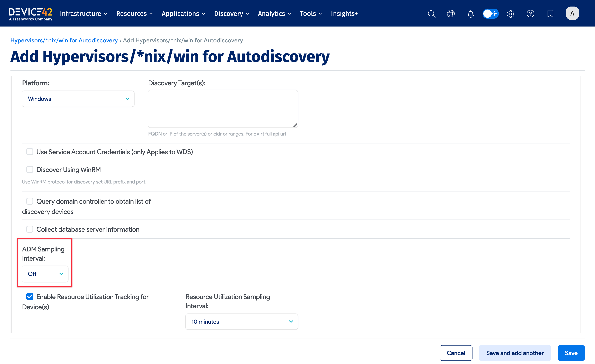This screenshot has height=364, width=595.
Task: Open Resource Utilization Sampling Interval dropdown
Action: pyautogui.click(x=241, y=321)
